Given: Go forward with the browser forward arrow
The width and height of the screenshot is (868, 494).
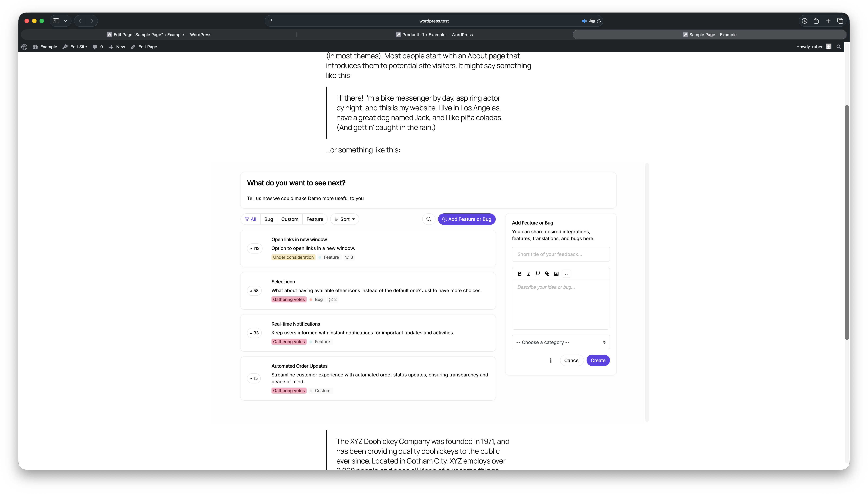Looking at the screenshot, I should pyautogui.click(x=92, y=21).
